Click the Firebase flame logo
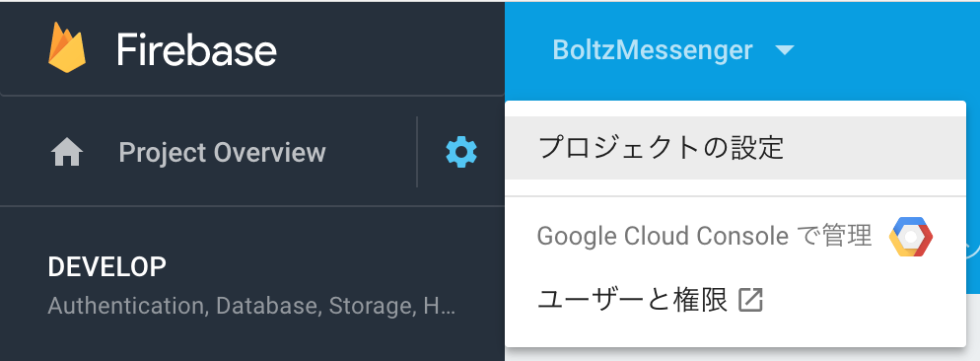Viewport: 980px width, 361px height. pos(67,47)
